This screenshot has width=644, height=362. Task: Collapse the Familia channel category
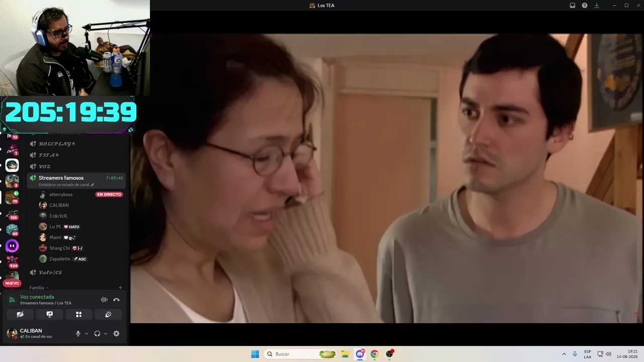coord(39,288)
